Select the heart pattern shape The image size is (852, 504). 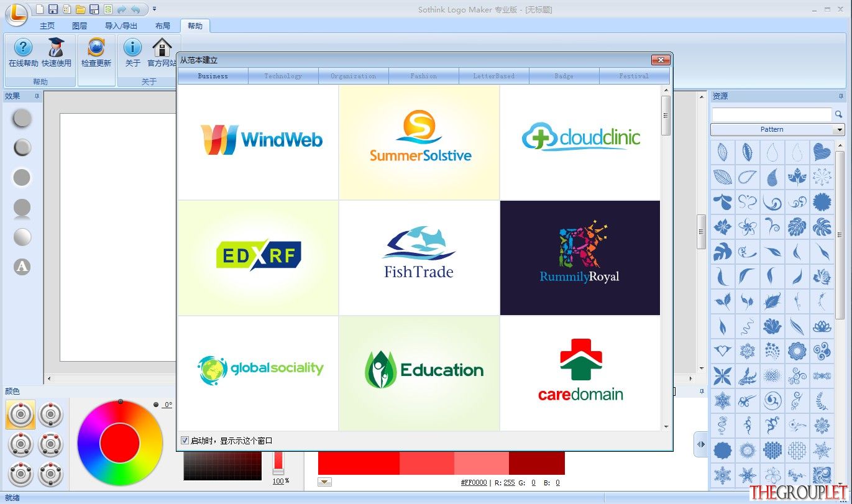click(822, 152)
